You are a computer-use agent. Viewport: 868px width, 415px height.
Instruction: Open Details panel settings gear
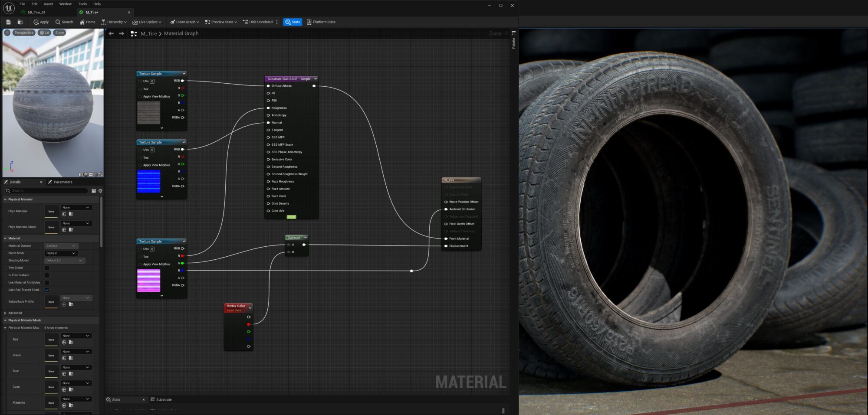[x=100, y=191]
